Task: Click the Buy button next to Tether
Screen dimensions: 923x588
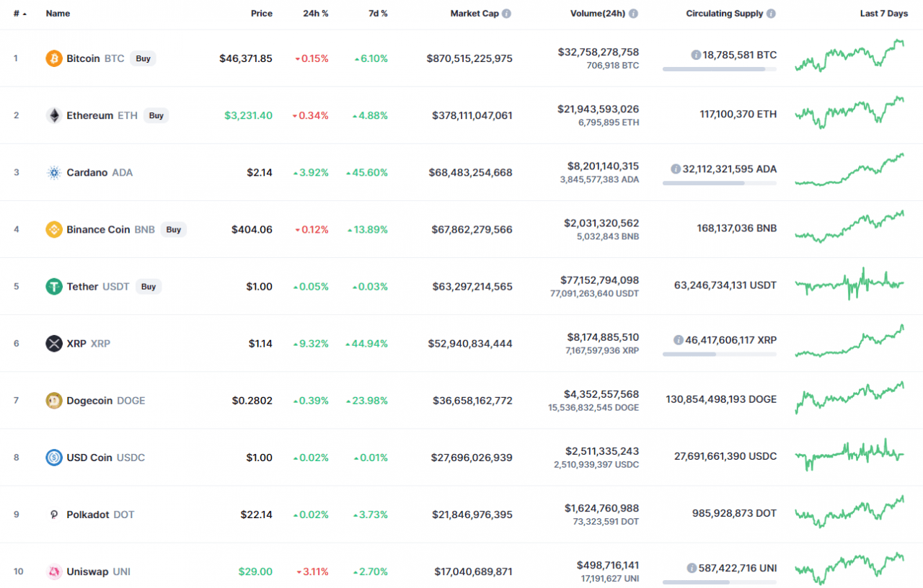Action: (x=149, y=286)
